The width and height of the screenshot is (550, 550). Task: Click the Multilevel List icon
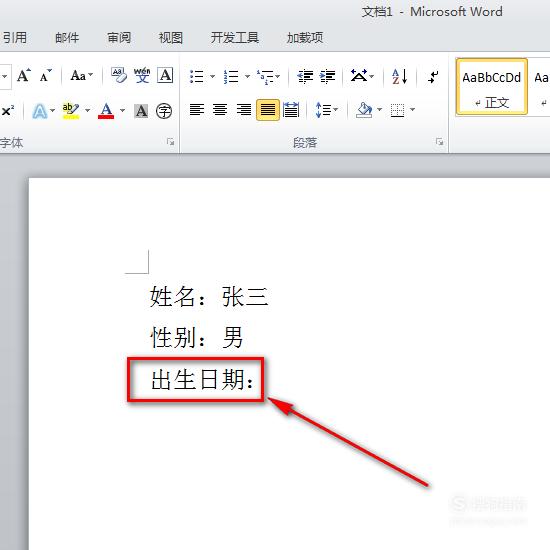(x=265, y=76)
